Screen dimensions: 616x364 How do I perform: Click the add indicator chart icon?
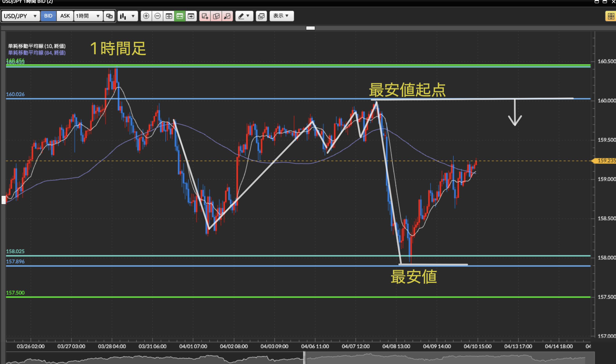pyautogui.click(x=205, y=16)
